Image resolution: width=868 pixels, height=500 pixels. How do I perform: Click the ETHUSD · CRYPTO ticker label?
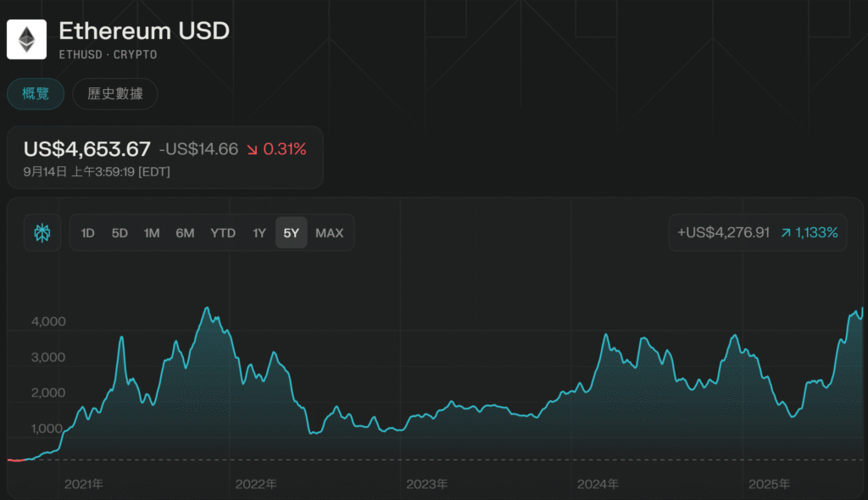108,55
